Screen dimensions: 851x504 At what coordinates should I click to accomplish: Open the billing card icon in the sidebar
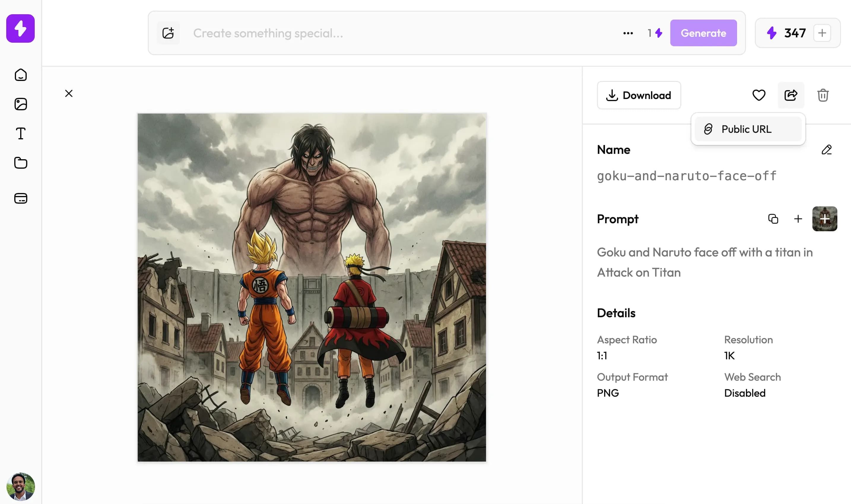click(x=20, y=198)
